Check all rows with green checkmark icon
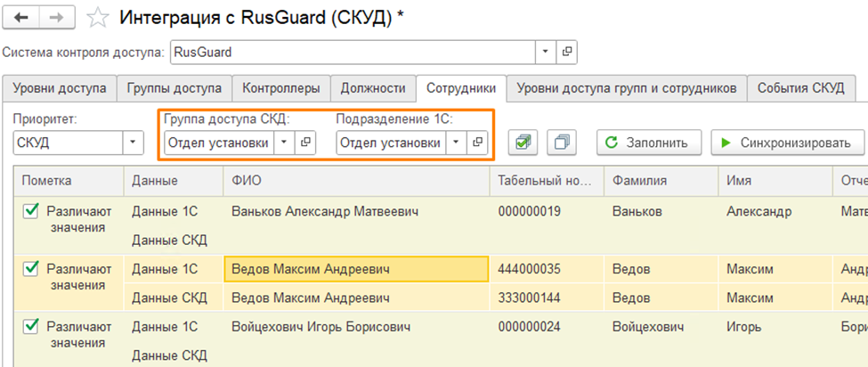868x367 pixels. pyautogui.click(x=523, y=142)
